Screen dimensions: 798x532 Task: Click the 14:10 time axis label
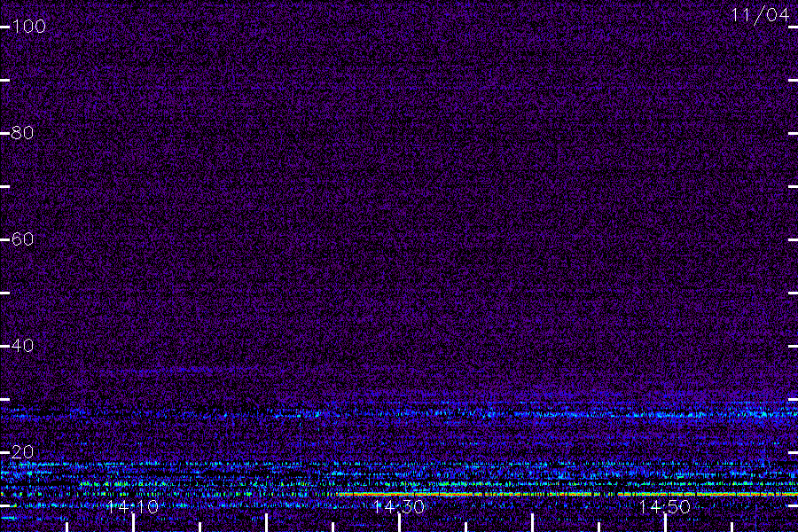pos(133,506)
